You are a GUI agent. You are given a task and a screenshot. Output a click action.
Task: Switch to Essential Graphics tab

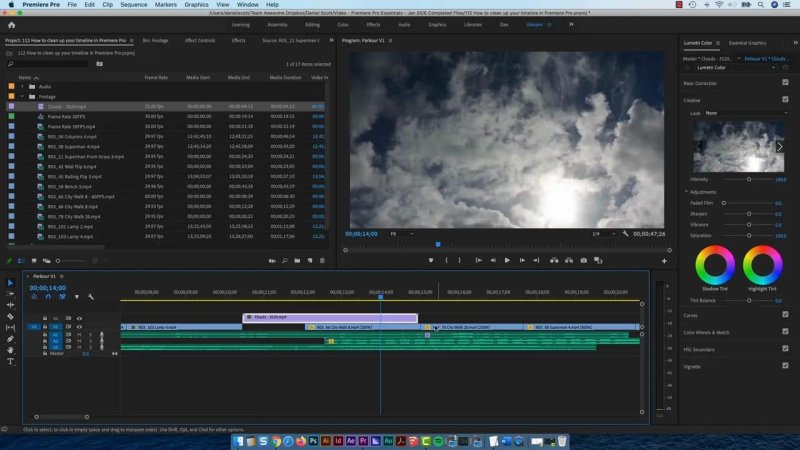click(747, 43)
